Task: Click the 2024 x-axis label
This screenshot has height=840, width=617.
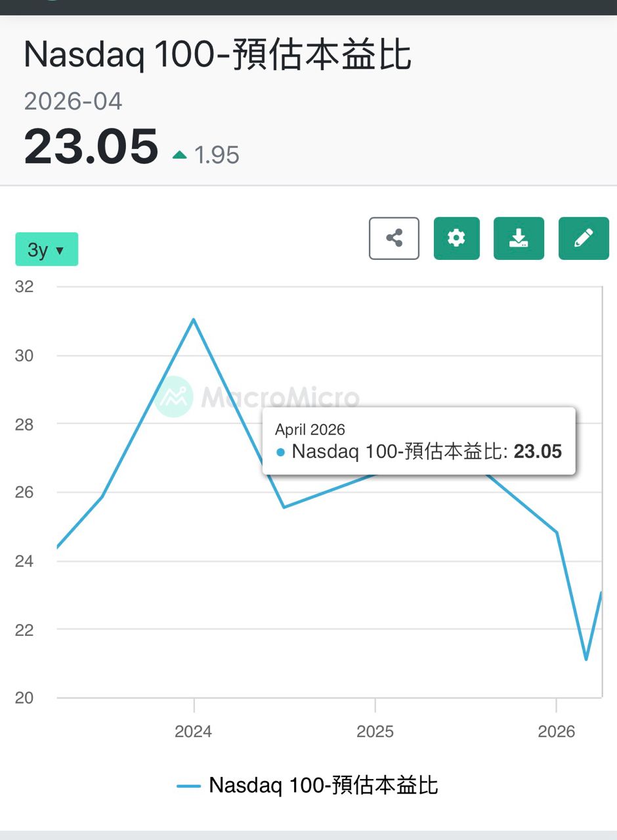Action: (x=193, y=732)
